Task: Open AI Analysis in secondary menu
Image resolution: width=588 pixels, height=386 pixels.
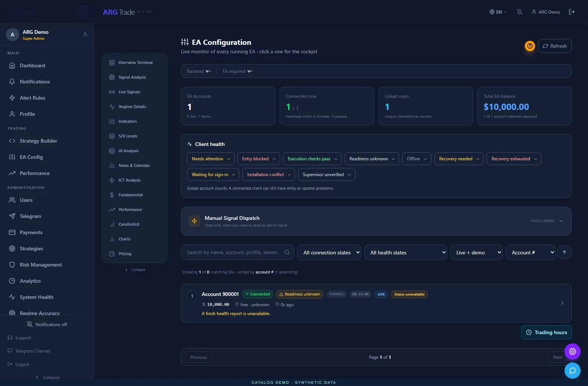Action: click(x=134, y=151)
